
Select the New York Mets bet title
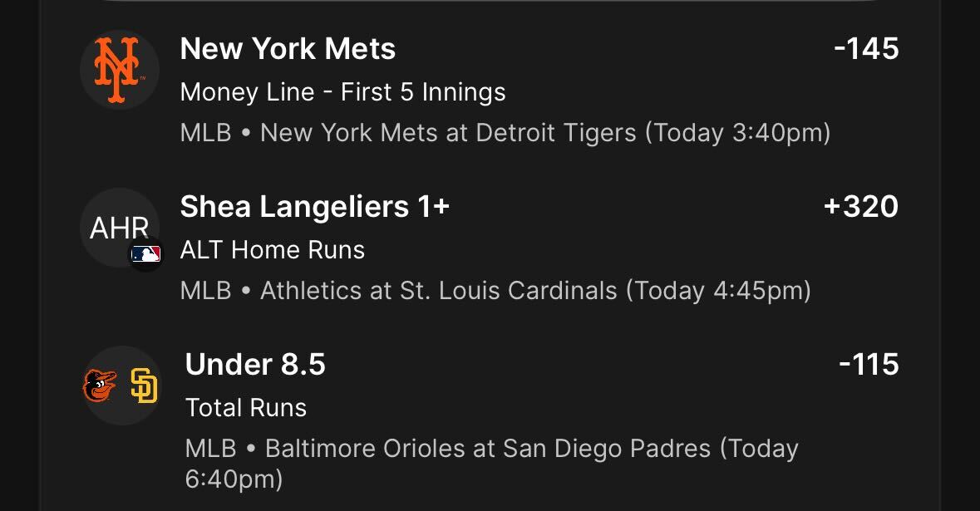[288, 49]
